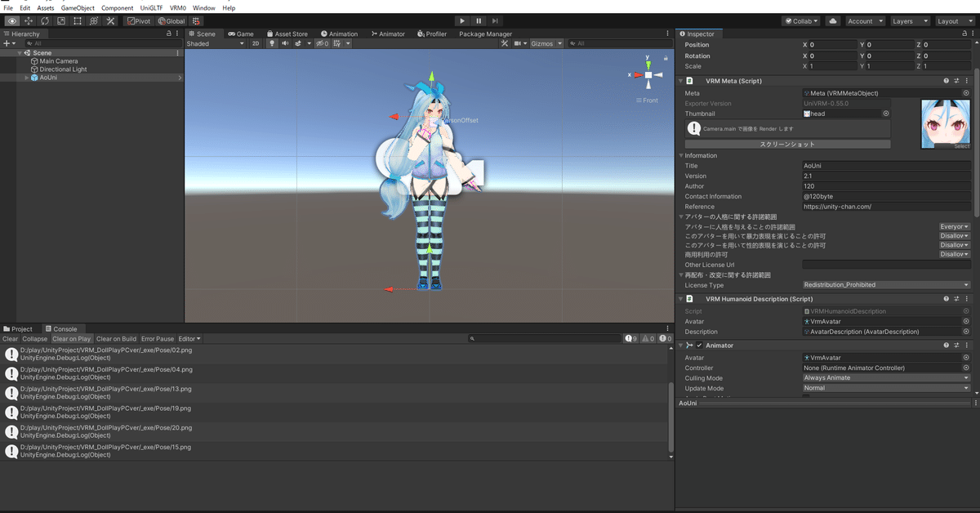Toggle scene effects icon
980x513 pixels.
300,43
